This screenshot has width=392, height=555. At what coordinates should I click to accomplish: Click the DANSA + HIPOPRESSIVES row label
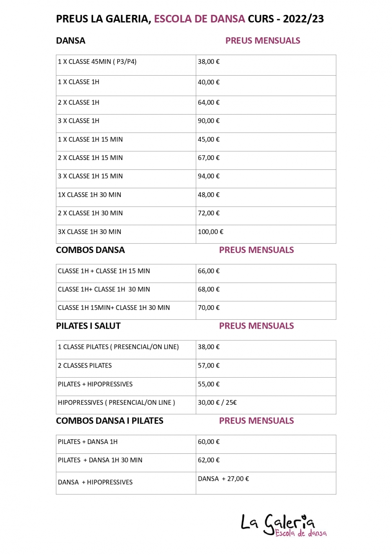[95, 482]
